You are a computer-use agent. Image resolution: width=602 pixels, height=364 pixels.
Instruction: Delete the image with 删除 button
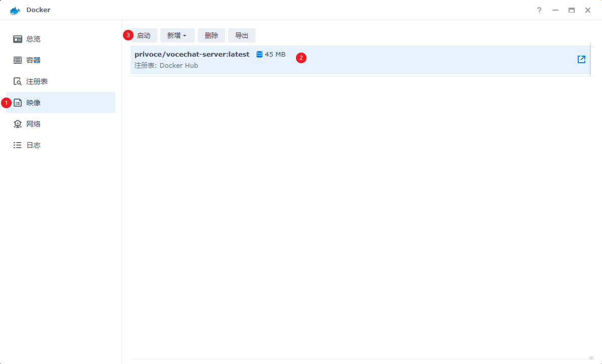(211, 36)
